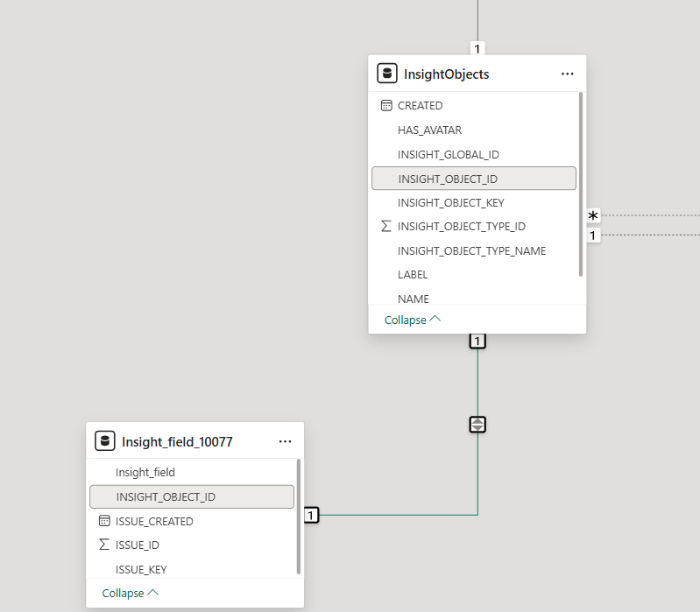Click the Insight_field_10077 table database icon
700x612 pixels.
coord(104,441)
